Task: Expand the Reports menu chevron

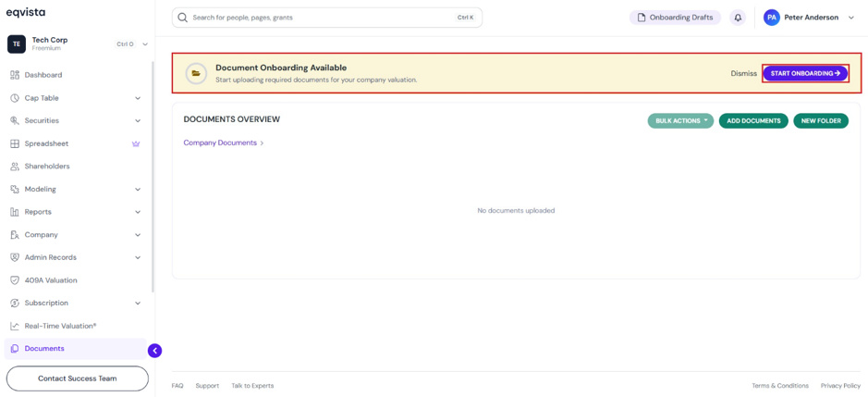Action: point(138,212)
